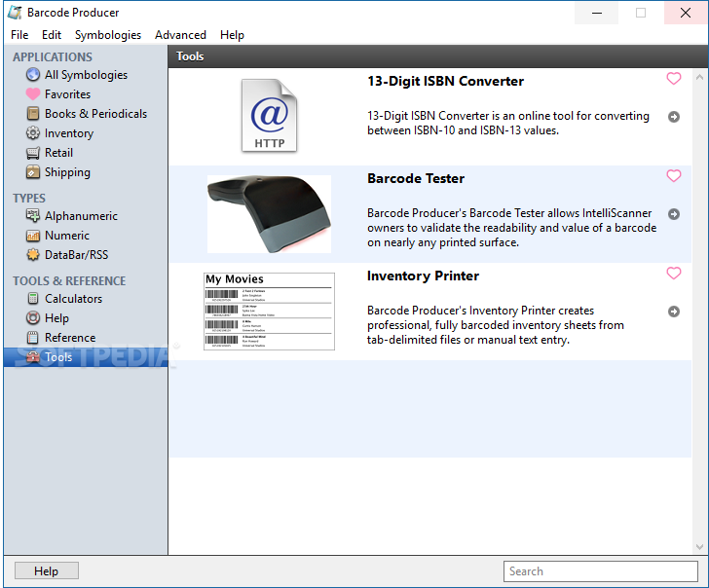Click the Calculators icon
The image size is (709, 588).
pyautogui.click(x=32, y=298)
